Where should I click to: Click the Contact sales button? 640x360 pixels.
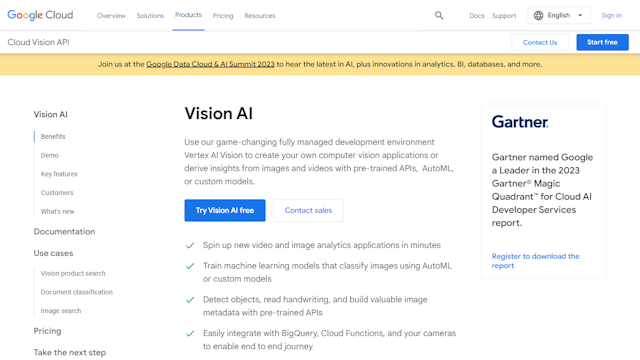pos(308,210)
